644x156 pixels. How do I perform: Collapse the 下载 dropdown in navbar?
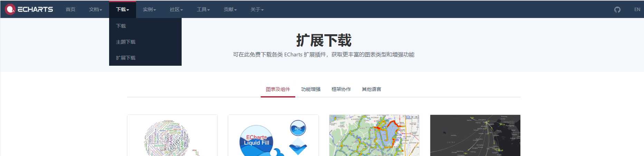click(123, 9)
